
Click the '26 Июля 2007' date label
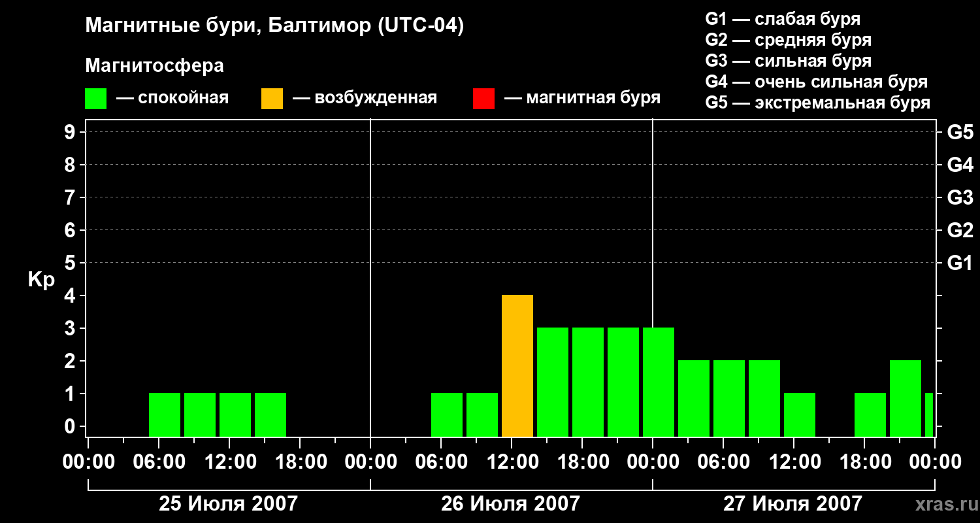(x=510, y=503)
